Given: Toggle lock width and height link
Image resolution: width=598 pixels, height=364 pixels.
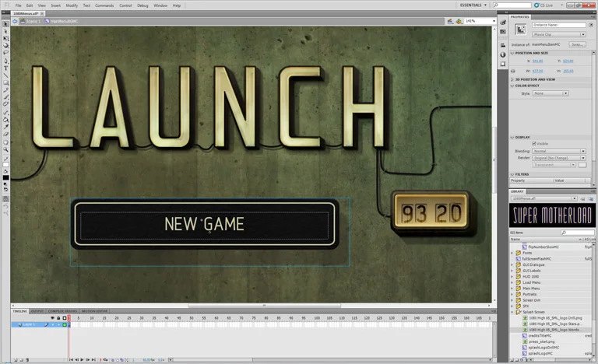Looking at the screenshot, I should [513, 71].
